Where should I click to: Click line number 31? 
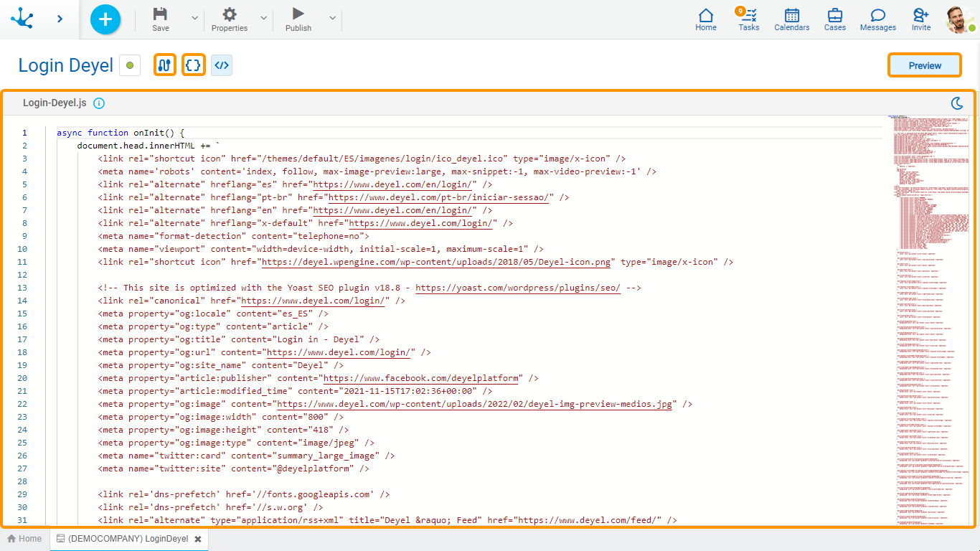[22, 520]
